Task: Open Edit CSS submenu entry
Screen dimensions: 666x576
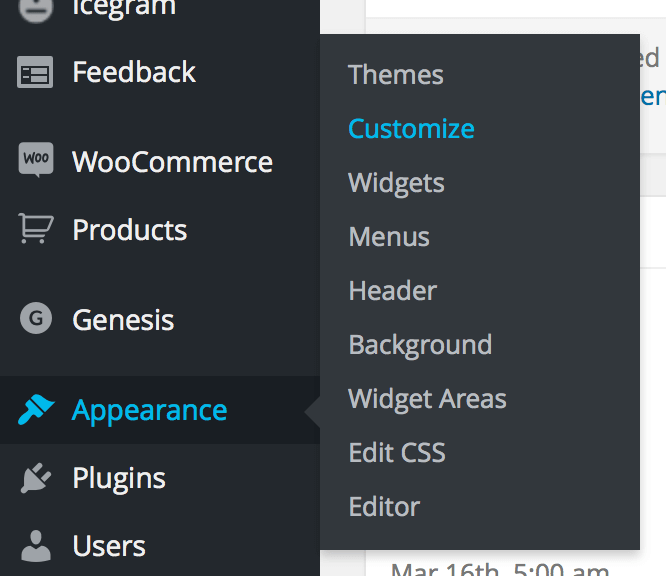Action: 397,452
